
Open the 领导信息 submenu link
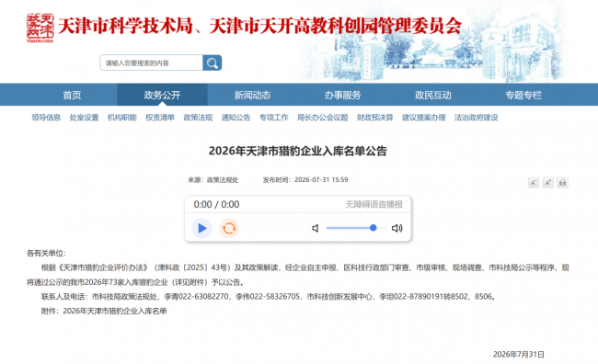[46, 118]
